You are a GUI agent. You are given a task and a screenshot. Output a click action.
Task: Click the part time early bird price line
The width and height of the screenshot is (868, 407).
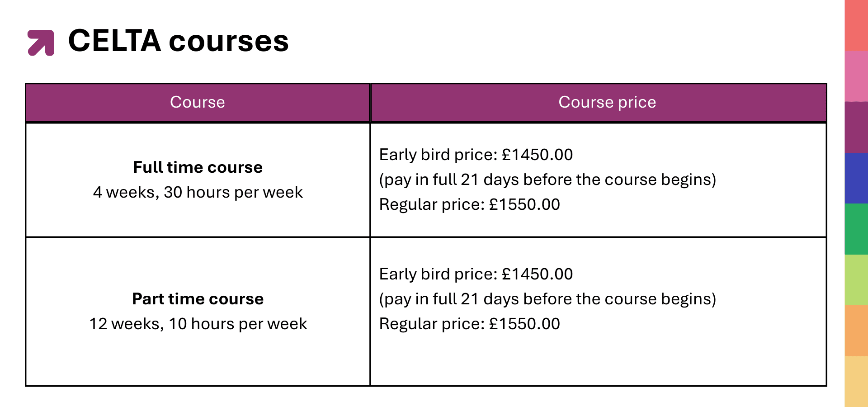476,274
